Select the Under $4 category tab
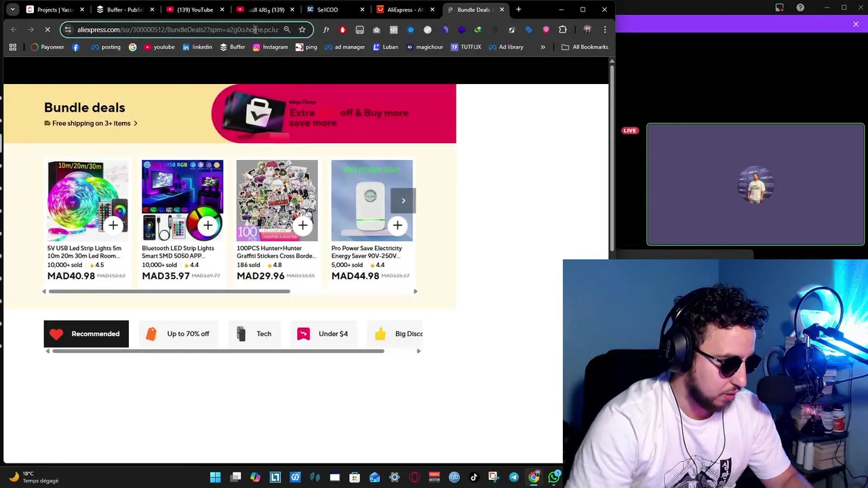The width and height of the screenshot is (868, 488). [x=323, y=333]
